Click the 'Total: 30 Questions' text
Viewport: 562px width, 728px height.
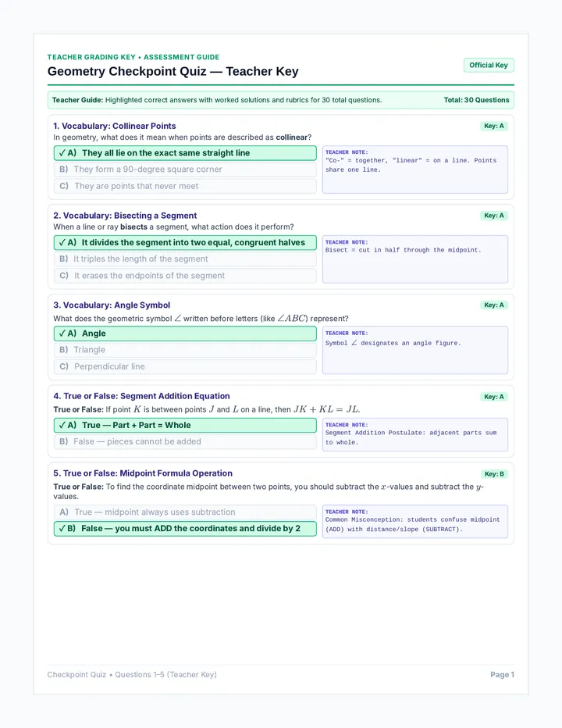(x=476, y=100)
